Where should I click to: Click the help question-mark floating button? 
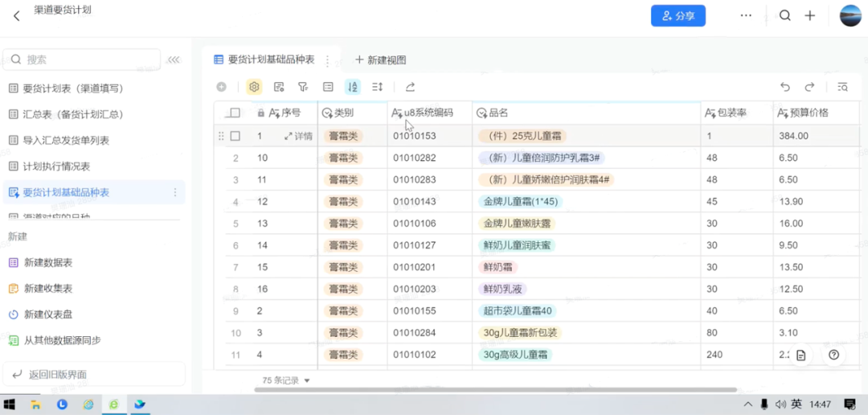(833, 355)
